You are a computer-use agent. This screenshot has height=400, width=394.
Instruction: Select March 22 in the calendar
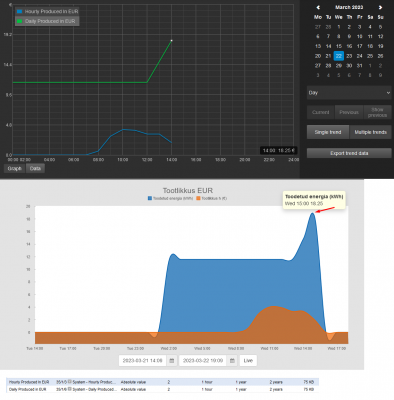[339, 56]
